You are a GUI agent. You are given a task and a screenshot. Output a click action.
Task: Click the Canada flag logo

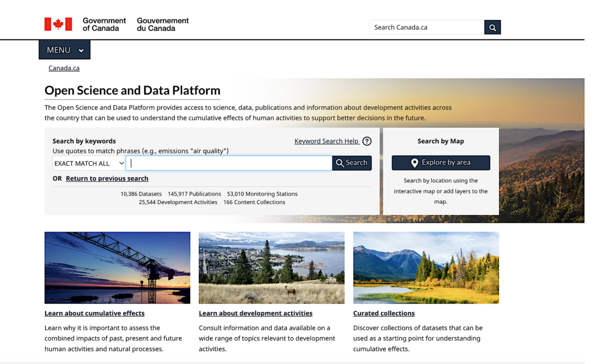coord(58,24)
